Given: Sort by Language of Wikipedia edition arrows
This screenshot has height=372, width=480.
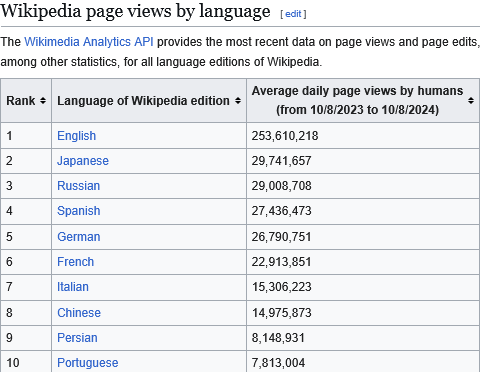Looking at the screenshot, I should (x=238, y=101).
